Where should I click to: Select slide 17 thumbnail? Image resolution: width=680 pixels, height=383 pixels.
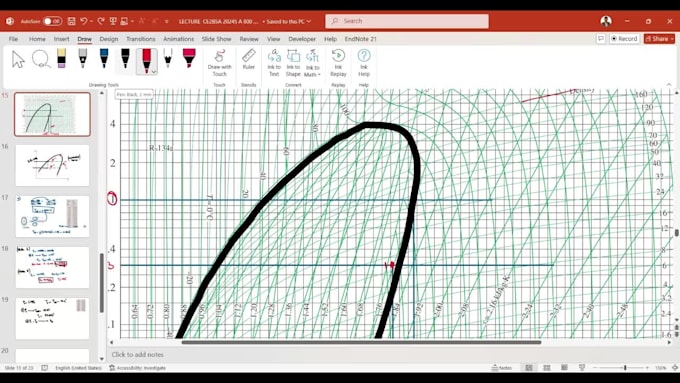(52, 216)
